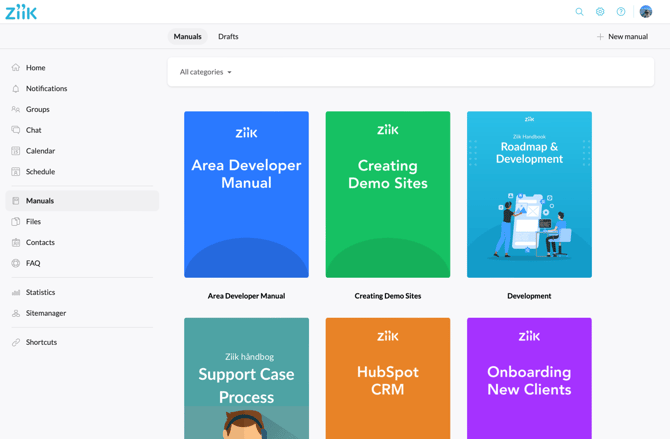Viewport: 670px width, 439px height.
Task: Open settings gear icon in header
Action: tap(600, 12)
